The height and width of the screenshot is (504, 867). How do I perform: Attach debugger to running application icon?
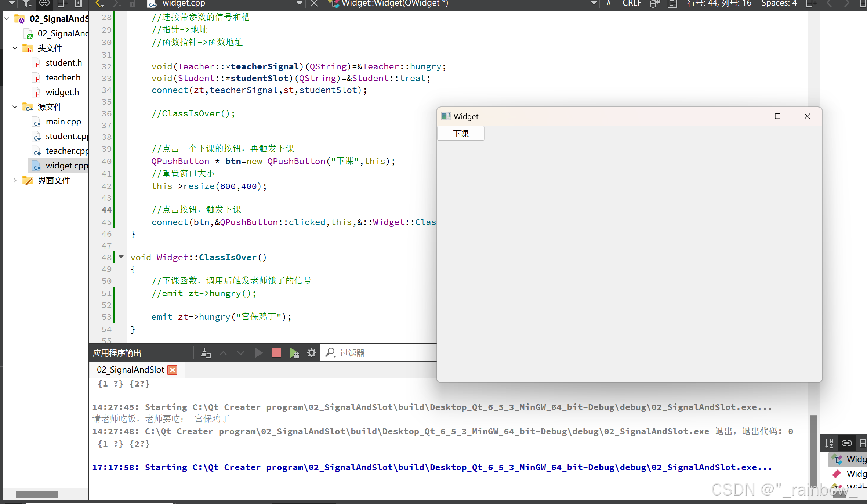point(294,353)
